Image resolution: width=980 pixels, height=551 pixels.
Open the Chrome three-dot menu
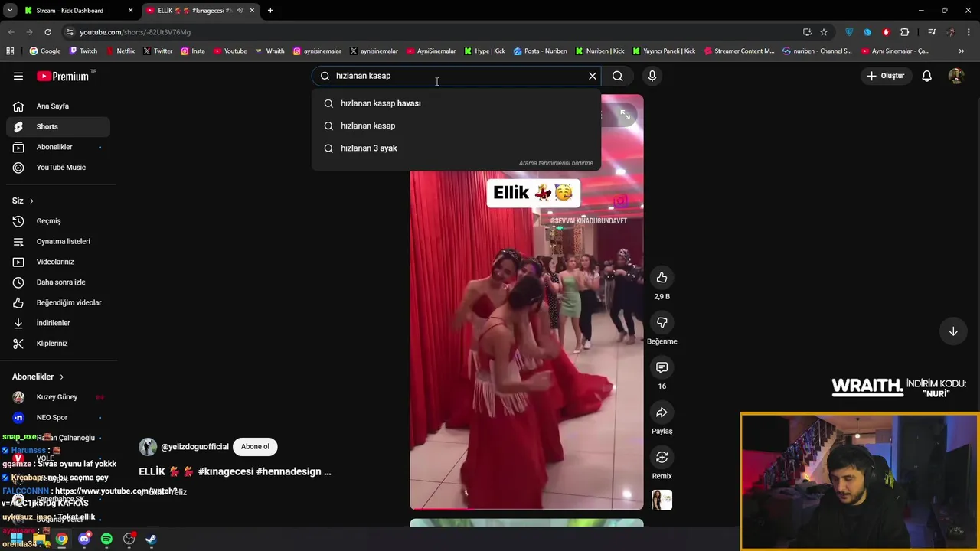[969, 32]
